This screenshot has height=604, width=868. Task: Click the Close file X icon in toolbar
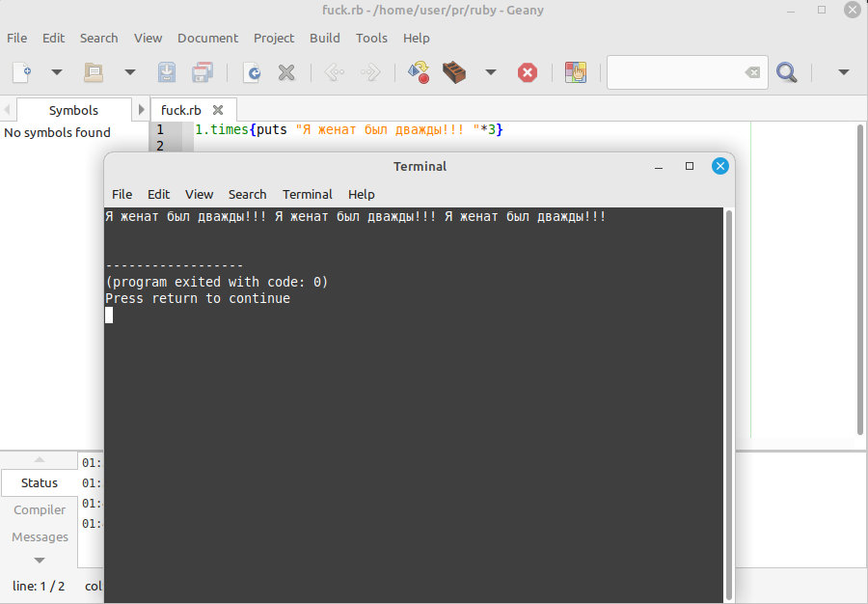tap(286, 72)
